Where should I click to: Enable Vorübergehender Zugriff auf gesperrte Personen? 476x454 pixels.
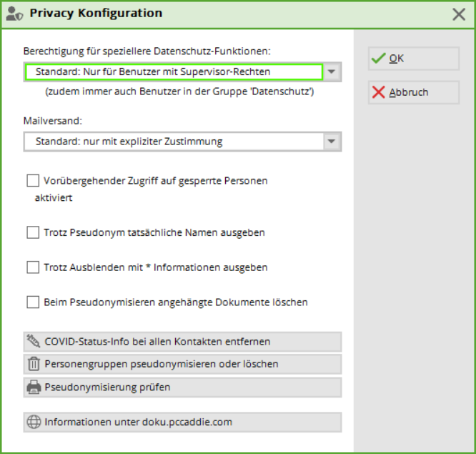[x=33, y=180]
